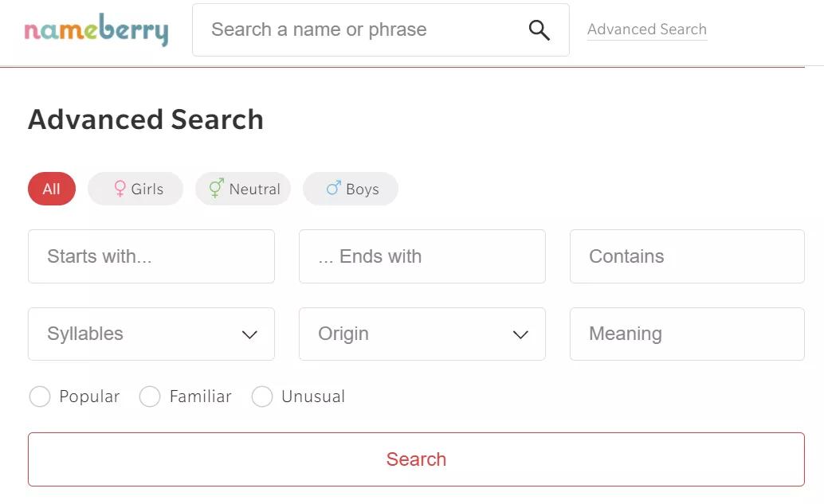Select the Familiar radio button
824x504 pixels.
(x=150, y=397)
